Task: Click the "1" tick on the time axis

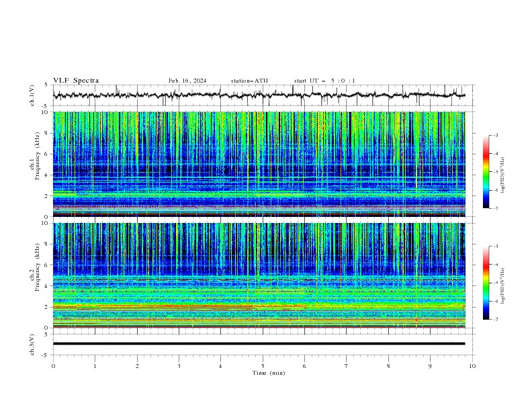Action: (95, 366)
